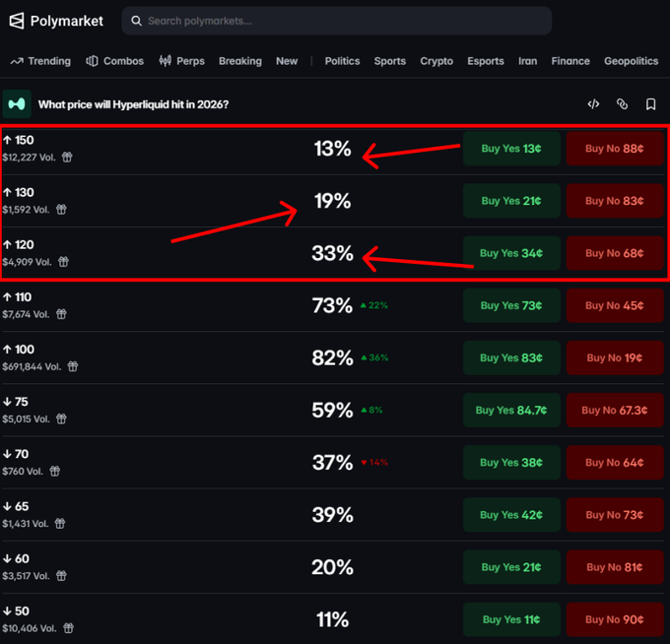Open the Politics category
The image size is (670, 644).
click(342, 61)
